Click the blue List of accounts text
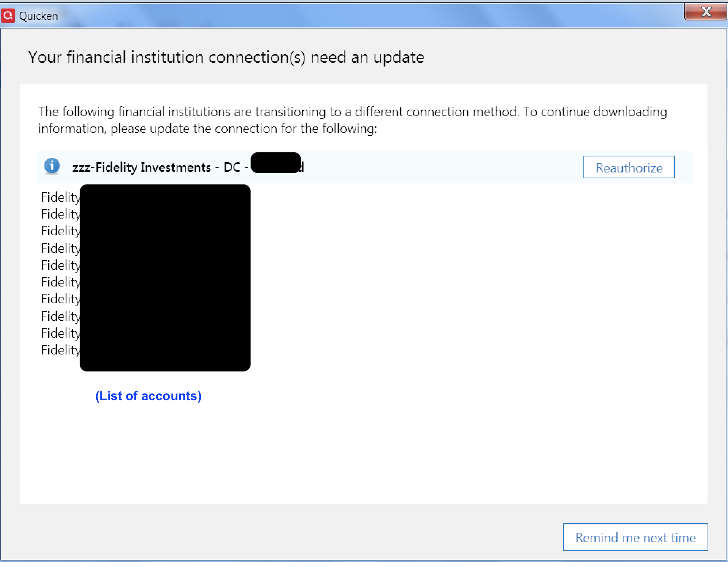The height and width of the screenshot is (562, 728). [148, 396]
